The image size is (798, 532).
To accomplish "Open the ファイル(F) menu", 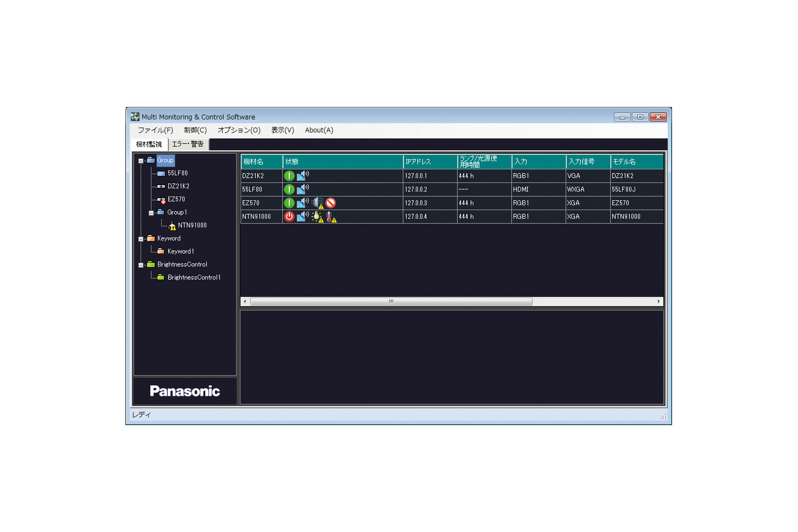I will click(155, 130).
